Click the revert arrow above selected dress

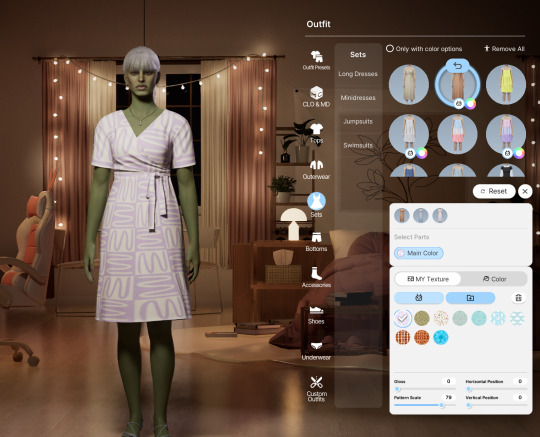click(x=457, y=65)
